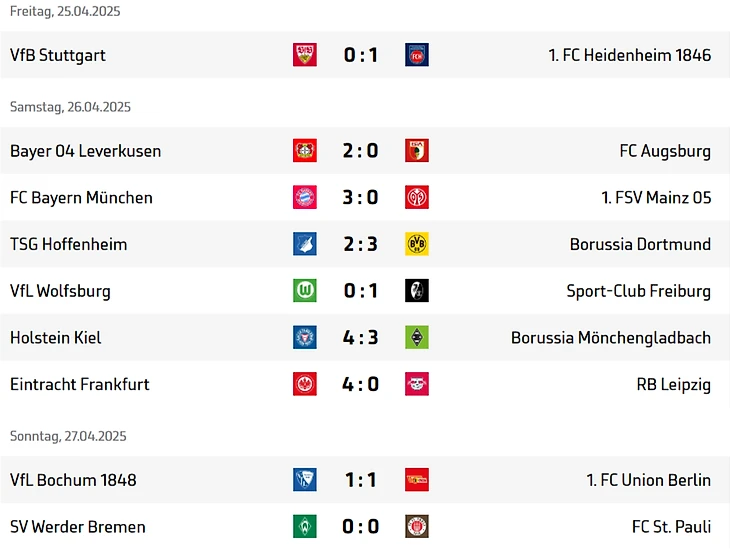The height and width of the screenshot is (553, 730).
Task: Click the SV Werder Bremen diamond logo
Action: pyautogui.click(x=304, y=527)
